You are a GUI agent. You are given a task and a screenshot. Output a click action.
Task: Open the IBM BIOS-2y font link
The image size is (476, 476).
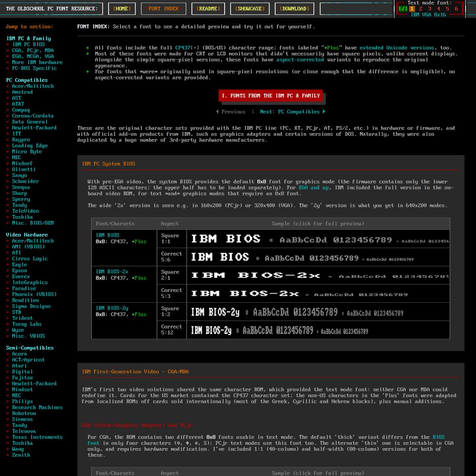point(112,308)
